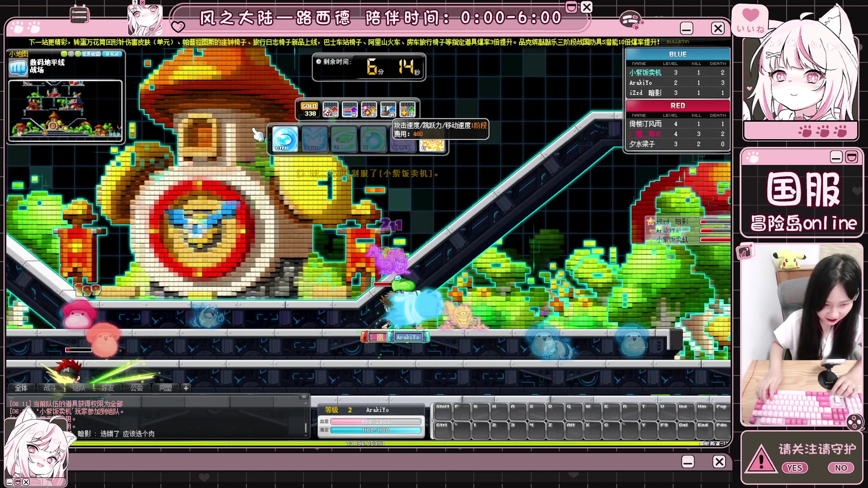This screenshot has height=488, width=868.
Task: Click the RED team header
Action: (678, 105)
